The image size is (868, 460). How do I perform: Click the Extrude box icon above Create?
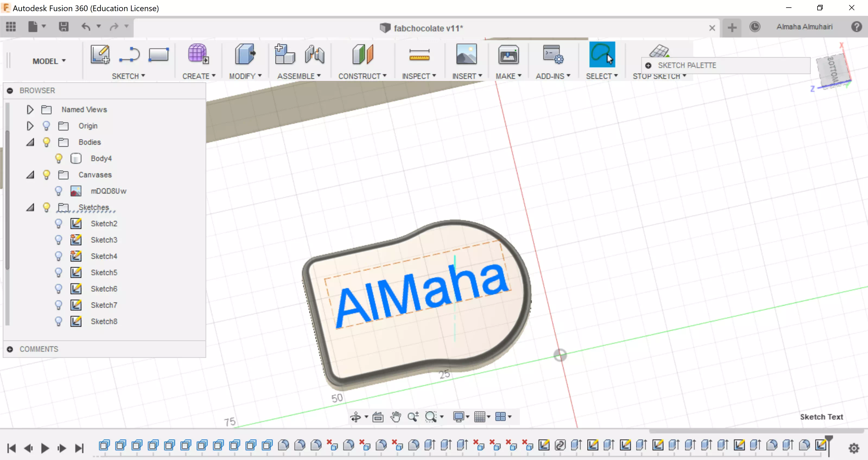click(x=198, y=54)
